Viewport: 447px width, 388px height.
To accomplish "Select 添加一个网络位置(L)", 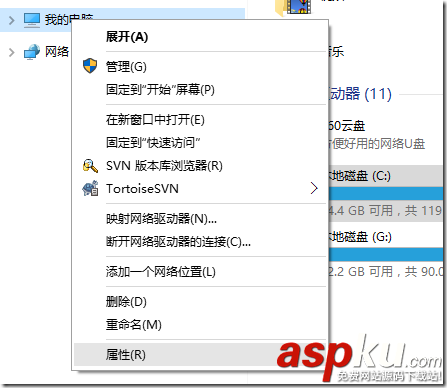I will [199, 272].
